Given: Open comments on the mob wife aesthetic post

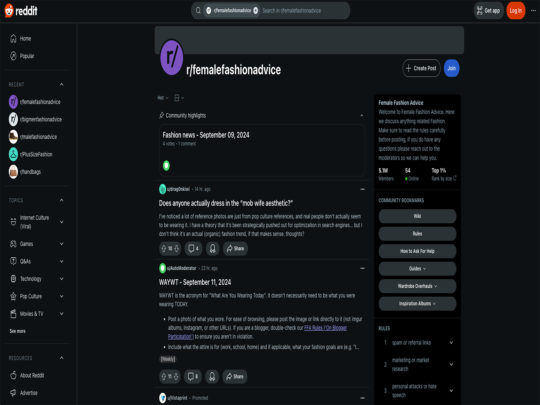Looking at the screenshot, I should click(x=193, y=248).
